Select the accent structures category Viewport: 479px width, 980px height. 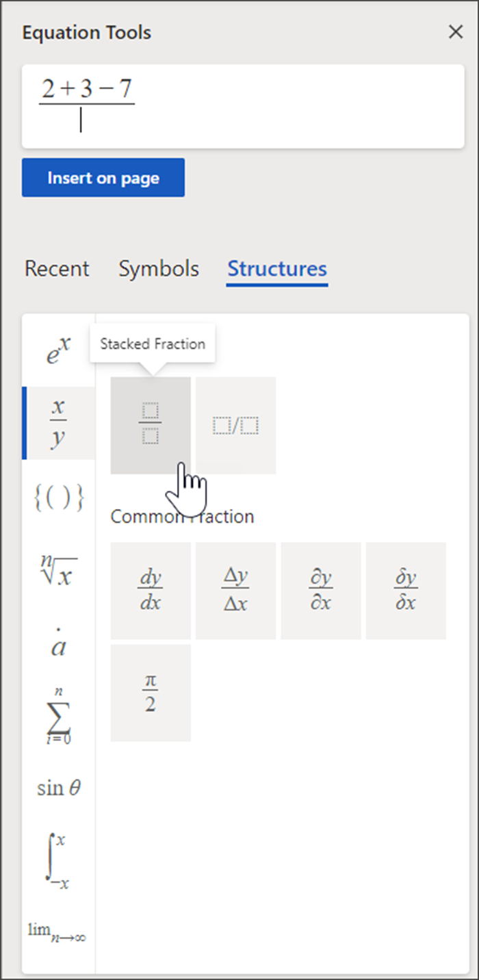pos(58,642)
